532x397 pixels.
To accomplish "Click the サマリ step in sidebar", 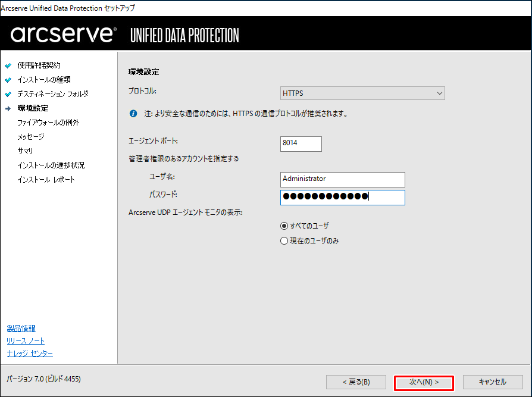I will point(25,151).
